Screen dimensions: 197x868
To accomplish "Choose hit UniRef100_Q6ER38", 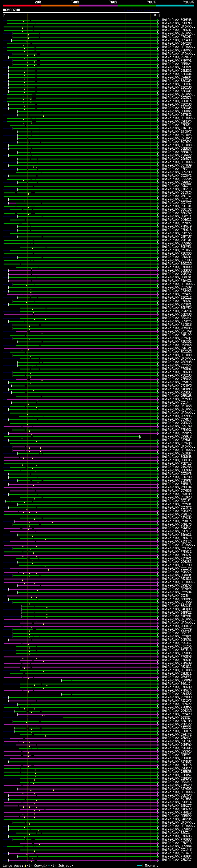I will (177, 270).
